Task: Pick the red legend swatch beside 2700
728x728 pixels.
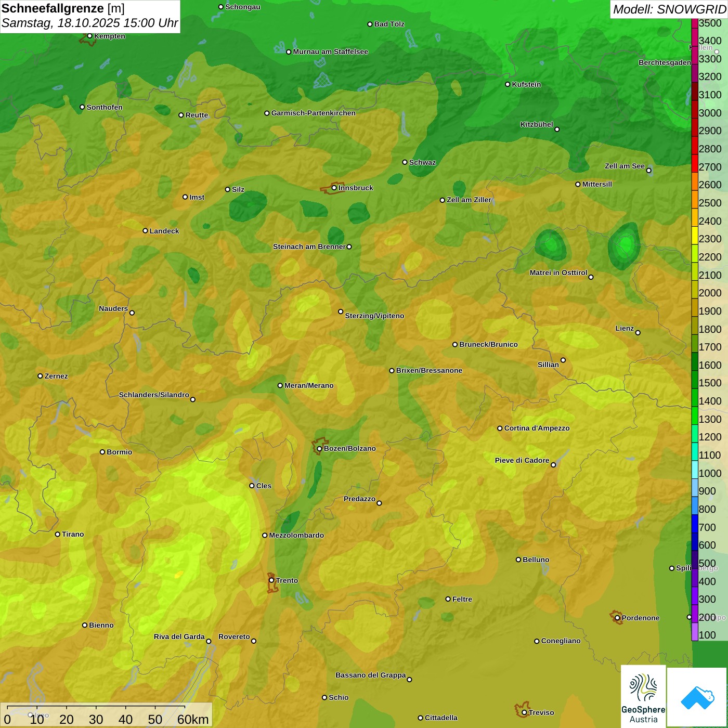Action: pyautogui.click(x=695, y=163)
